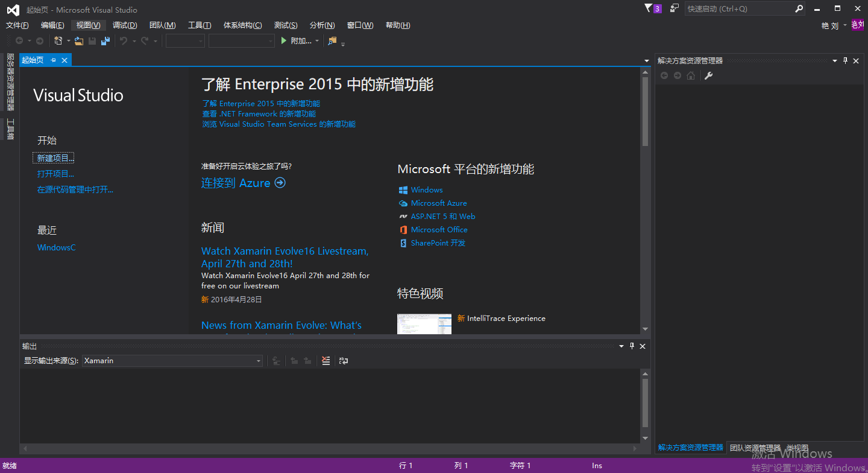Pin the Start Page tab
Viewport: 868px width, 473px height.
pyautogui.click(x=53, y=60)
